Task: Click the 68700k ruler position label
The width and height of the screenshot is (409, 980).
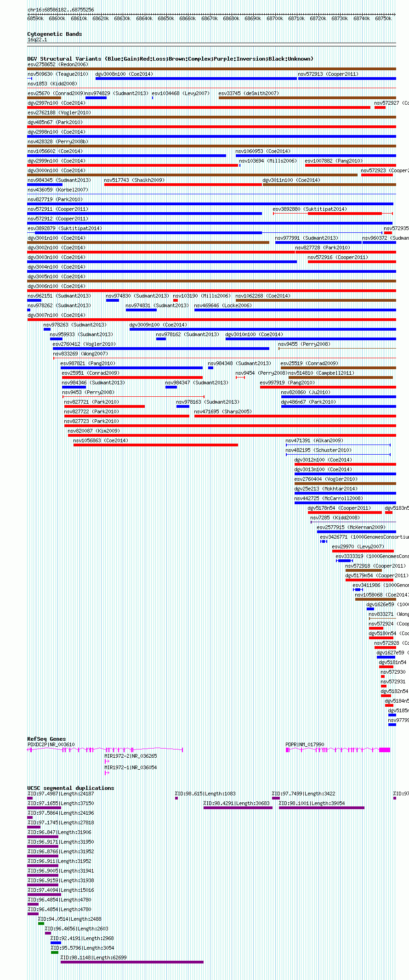Action: (275, 19)
